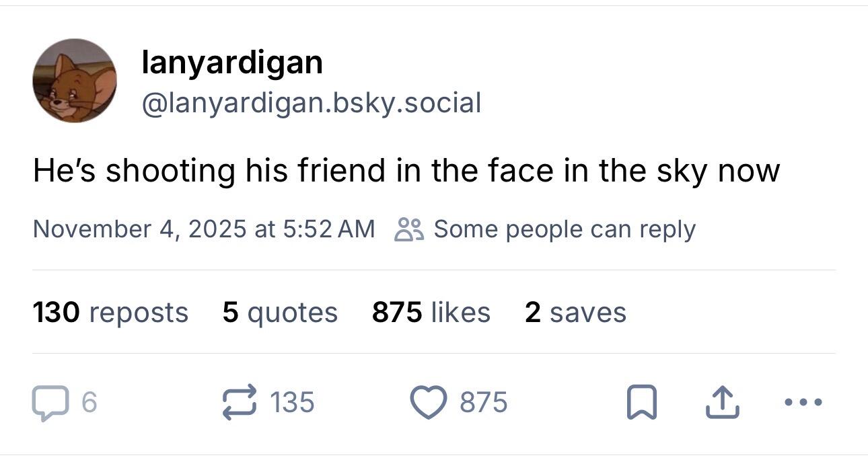This screenshot has height=472, width=868.
Task: Click the 875 count beside the heart
Action: click(x=483, y=403)
